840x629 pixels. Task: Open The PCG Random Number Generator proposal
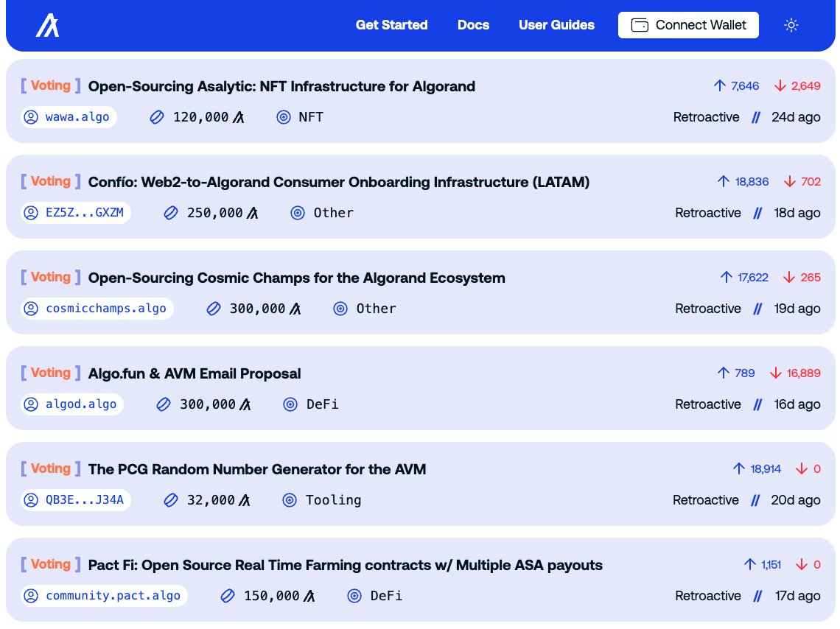(x=257, y=469)
